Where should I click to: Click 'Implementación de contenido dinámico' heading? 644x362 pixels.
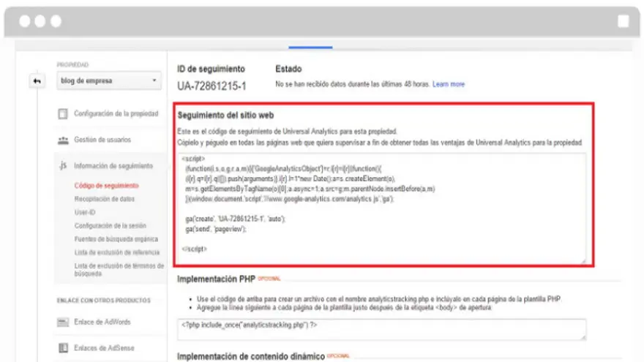coord(251,356)
